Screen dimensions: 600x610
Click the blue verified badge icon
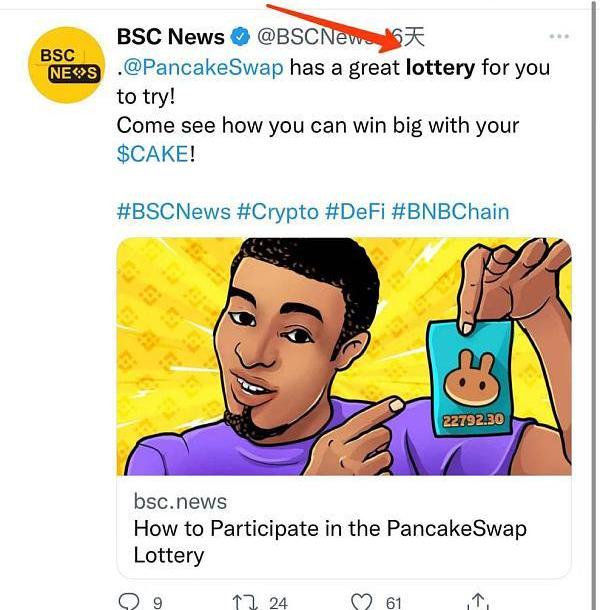coord(240,37)
